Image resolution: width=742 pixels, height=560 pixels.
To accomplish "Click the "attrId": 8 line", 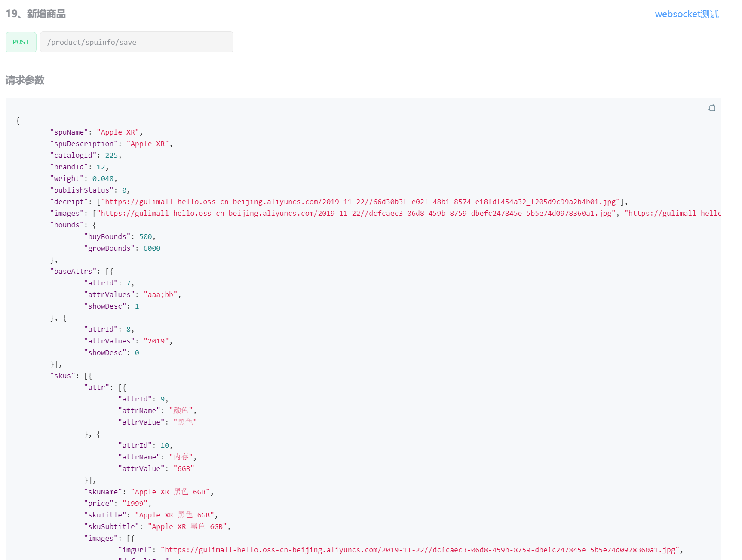I will [x=109, y=330].
